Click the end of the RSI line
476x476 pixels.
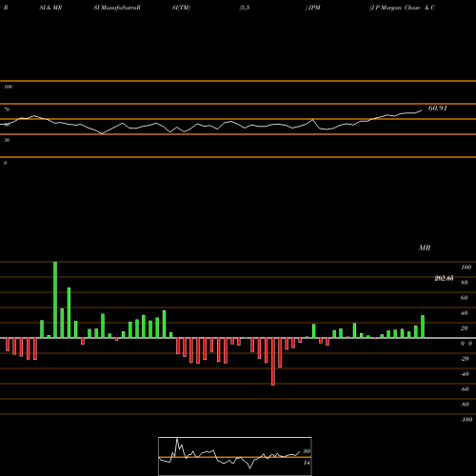click(x=422, y=110)
